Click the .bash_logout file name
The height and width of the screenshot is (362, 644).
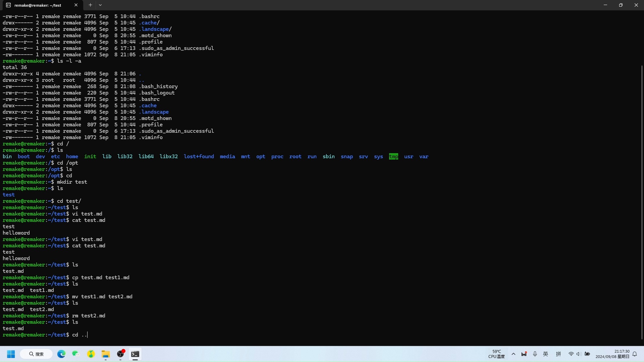pyautogui.click(x=157, y=93)
